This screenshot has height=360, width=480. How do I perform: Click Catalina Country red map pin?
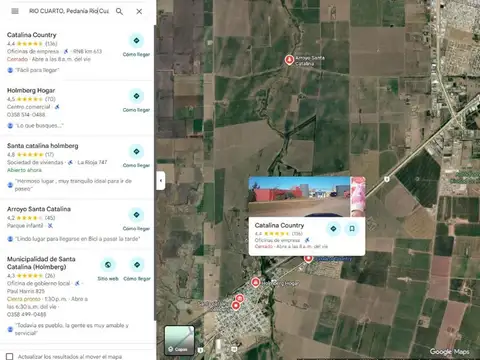tap(308, 258)
